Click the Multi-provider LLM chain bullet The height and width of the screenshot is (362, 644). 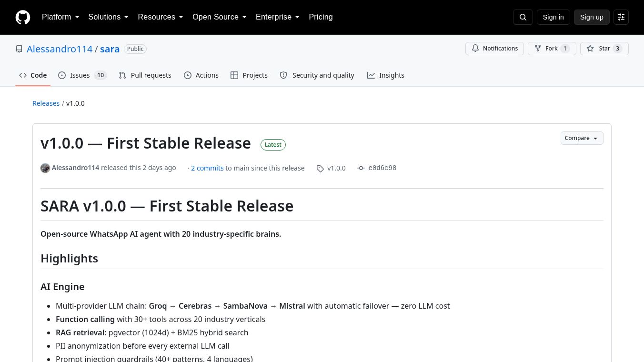coord(252,306)
